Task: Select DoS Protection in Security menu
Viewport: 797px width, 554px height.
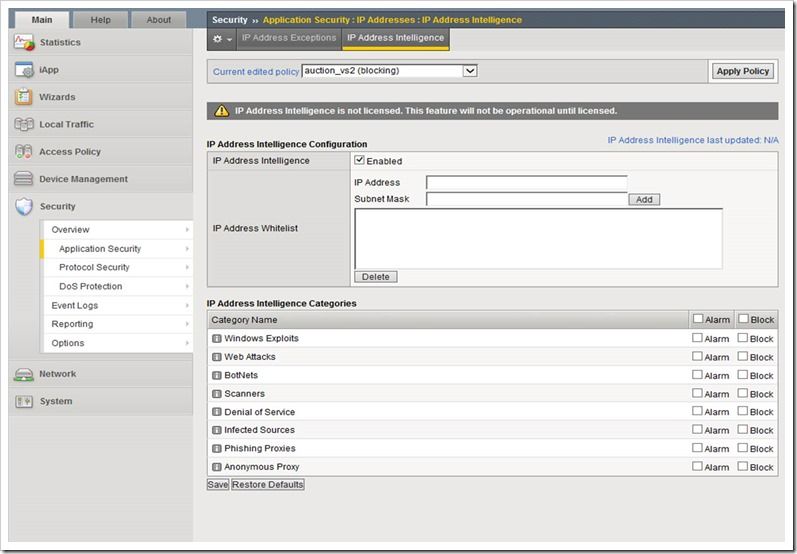Action: [90, 286]
